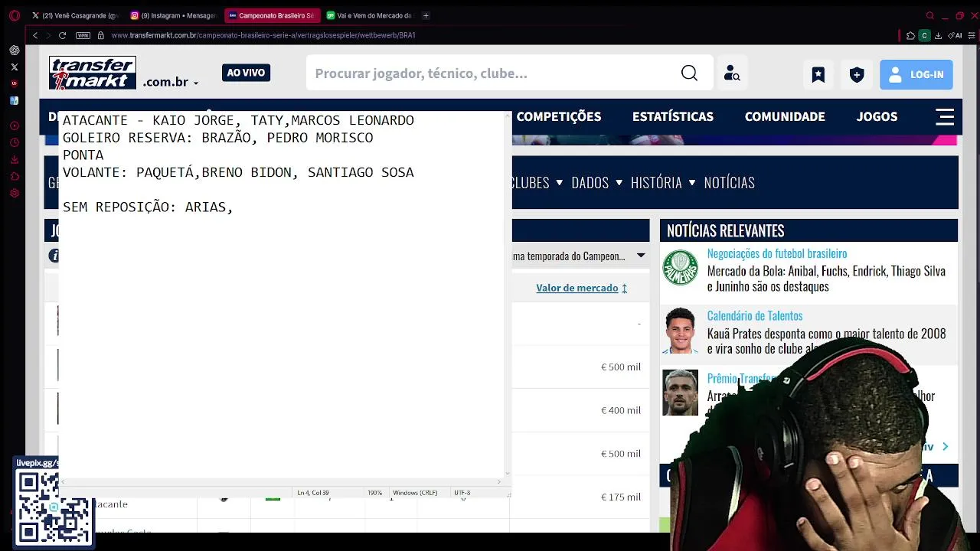The height and width of the screenshot is (551, 980).
Task: Open the red circular sidebar app
Action: pyautogui.click(x=15, y=83)
